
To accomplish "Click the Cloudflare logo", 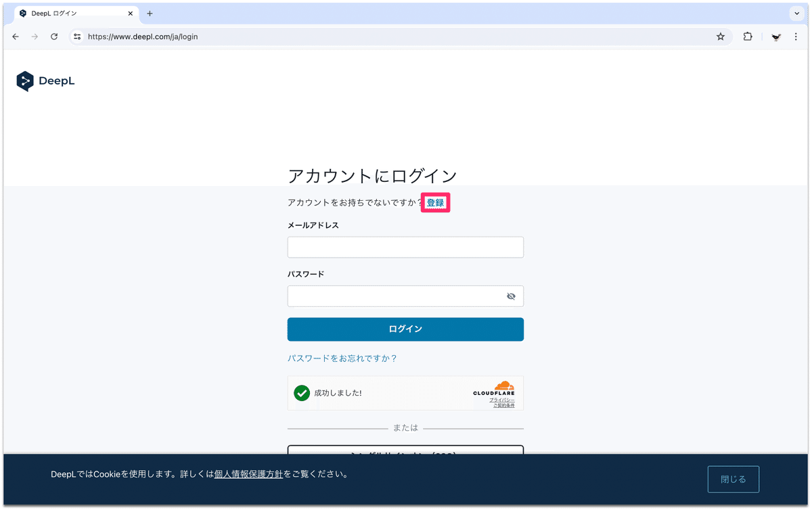I will point(493,388).
